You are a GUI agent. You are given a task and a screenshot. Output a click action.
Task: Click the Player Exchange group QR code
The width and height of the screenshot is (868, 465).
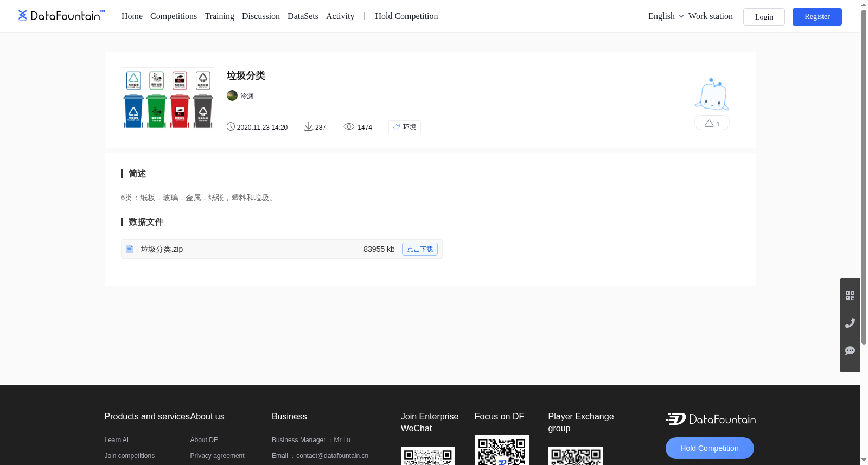point(576,456)
